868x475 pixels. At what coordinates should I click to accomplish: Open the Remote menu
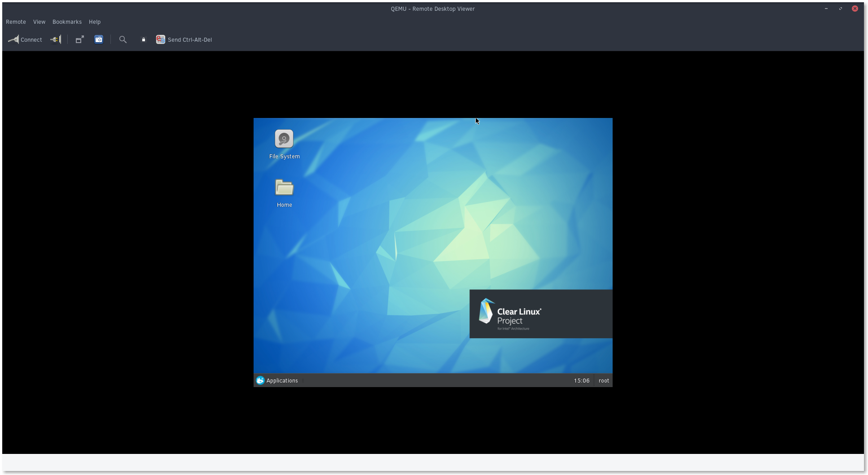(x=16, y=22)
